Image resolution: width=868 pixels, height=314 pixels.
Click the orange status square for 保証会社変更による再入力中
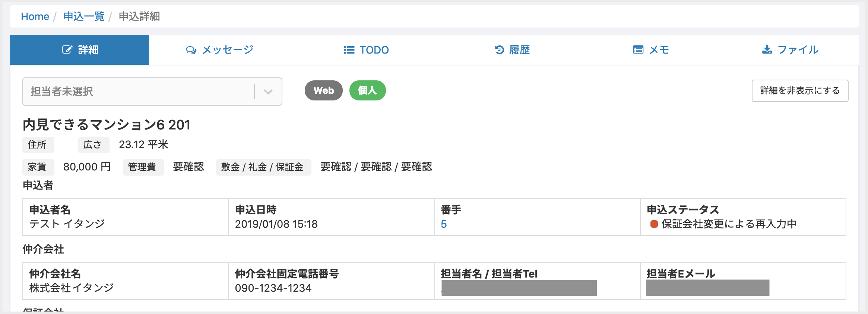pos(654,224)
